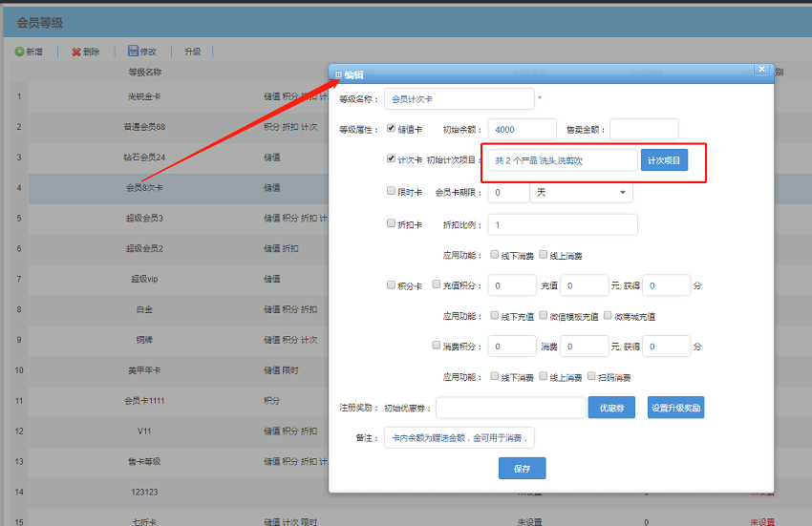Check 微商城充值 checkbox
Screen dimensions: 812x526
tap(608, 315)
